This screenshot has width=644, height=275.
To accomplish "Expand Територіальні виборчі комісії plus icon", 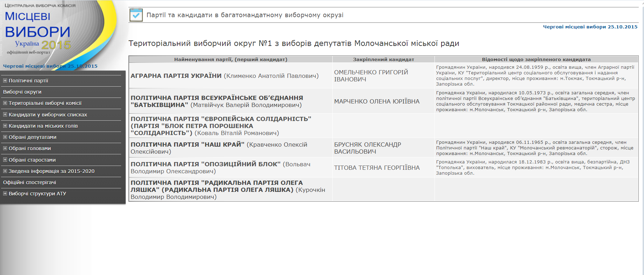I will coord(5,103).
